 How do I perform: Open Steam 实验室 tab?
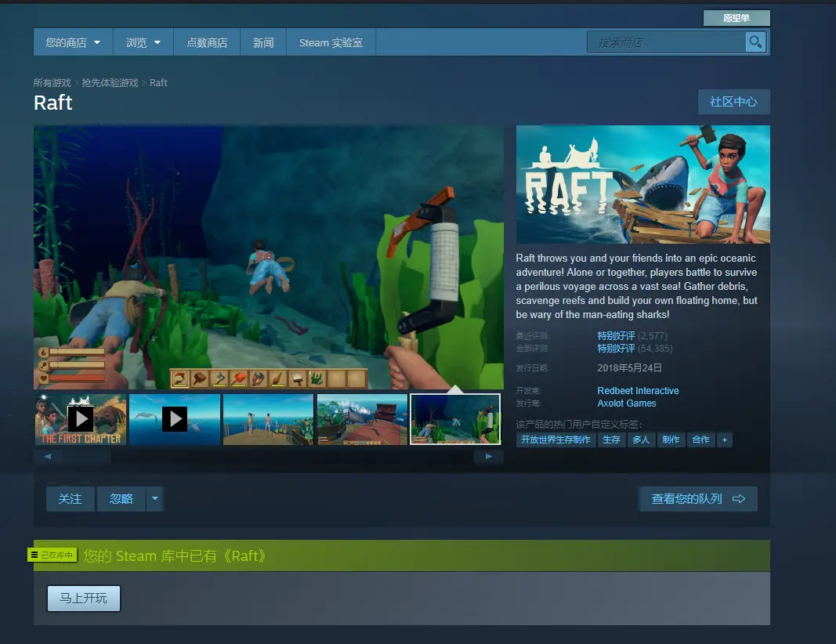point(331,42)
